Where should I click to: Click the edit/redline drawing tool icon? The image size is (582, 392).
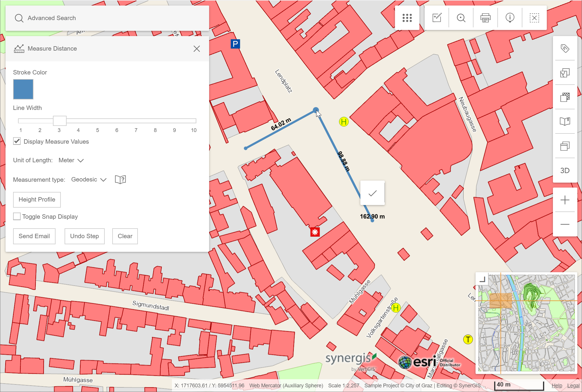[437, 18]
